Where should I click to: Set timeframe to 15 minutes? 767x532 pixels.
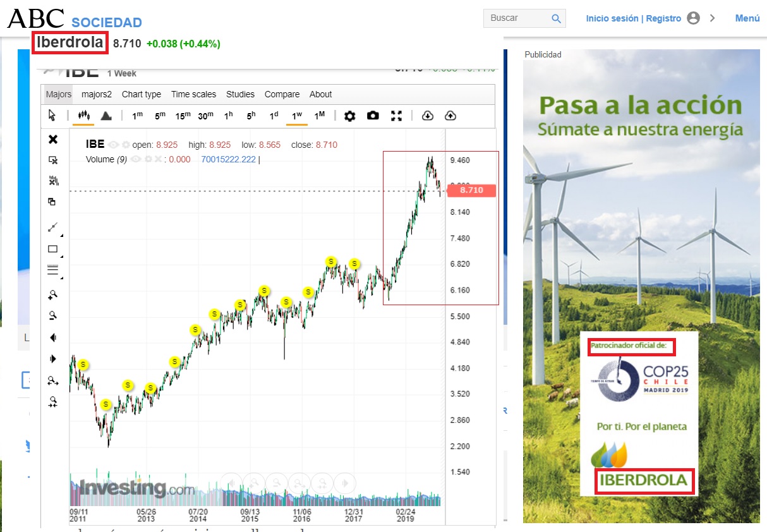coord(183,116)
